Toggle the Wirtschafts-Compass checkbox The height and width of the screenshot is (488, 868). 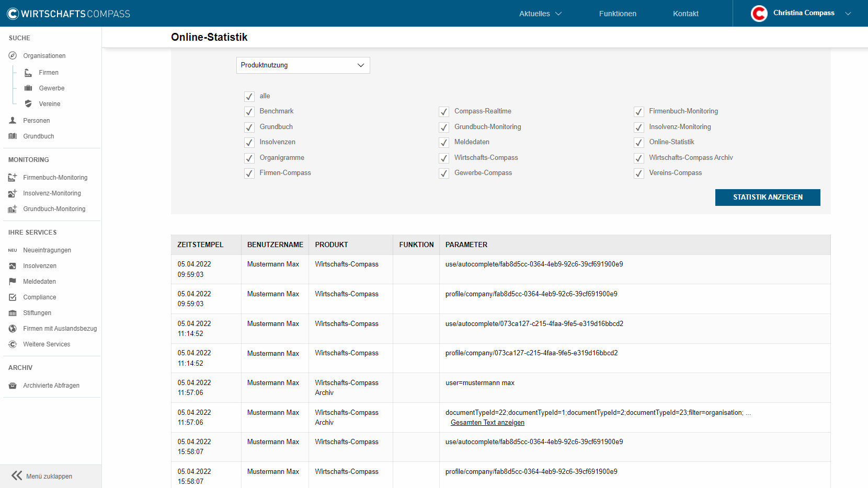[444, 158]
